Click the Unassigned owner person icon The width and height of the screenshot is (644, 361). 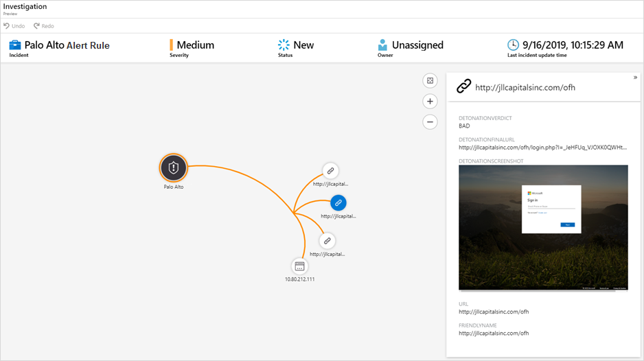pyautogui.click(x=382, y=45)
